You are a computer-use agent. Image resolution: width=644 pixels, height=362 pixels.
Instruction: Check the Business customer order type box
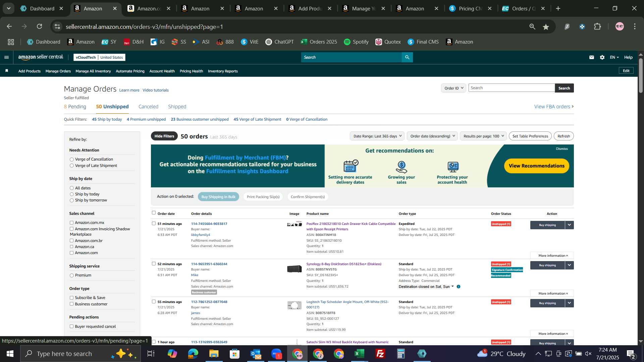click(x=71, y=304)
